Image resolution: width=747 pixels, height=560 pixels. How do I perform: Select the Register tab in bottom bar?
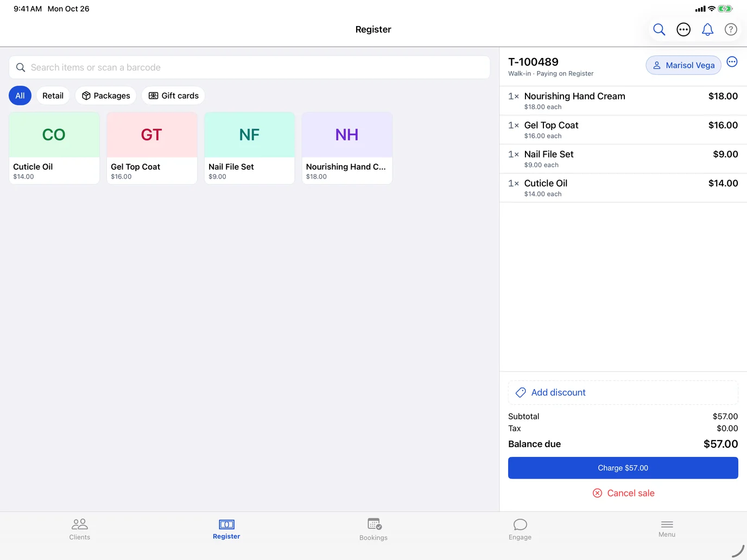(x=226, y=529)
